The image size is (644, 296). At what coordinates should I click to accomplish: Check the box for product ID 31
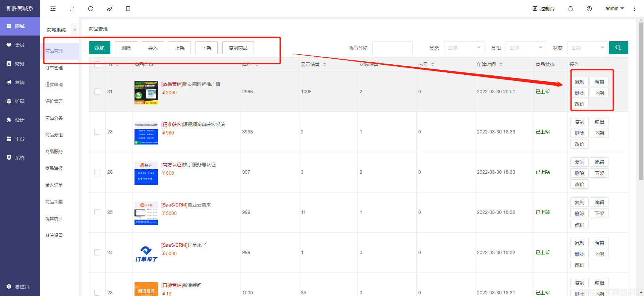pos(97,92)
